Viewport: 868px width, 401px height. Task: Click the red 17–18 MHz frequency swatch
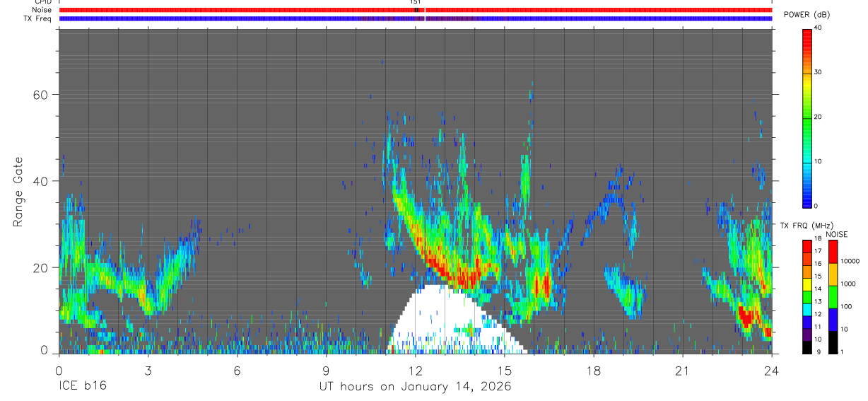[807, 246]
